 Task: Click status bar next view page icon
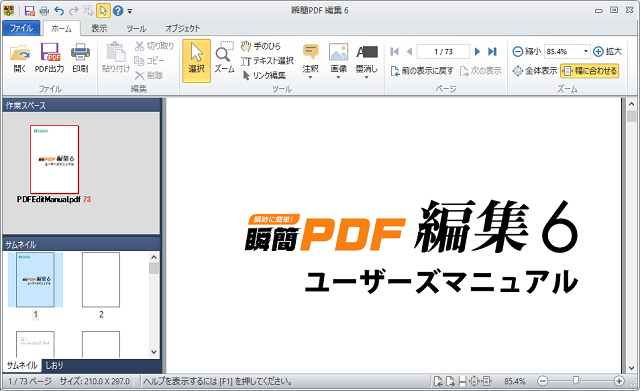(x=450, y=381)
